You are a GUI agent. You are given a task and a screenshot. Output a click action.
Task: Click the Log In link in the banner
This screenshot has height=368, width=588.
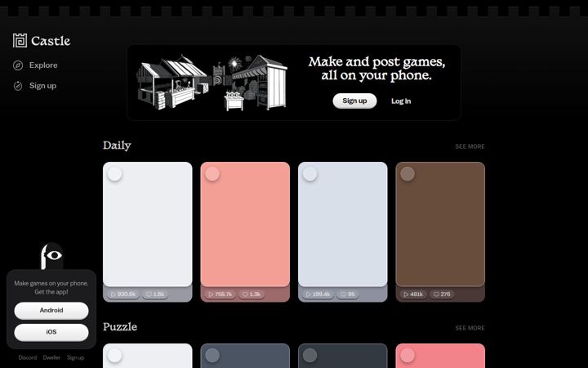pyautogui.click(x=401, y=101)
